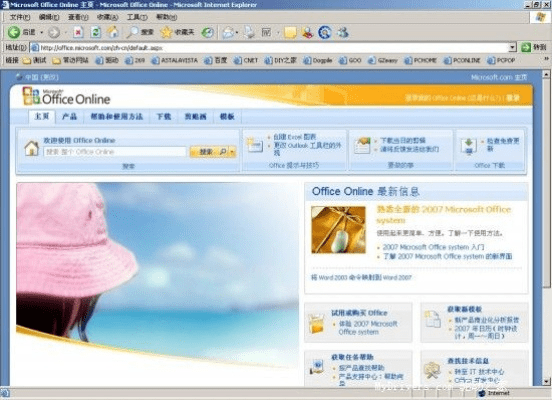552x400 pixels.
Task: Switch to the 剪贴画 tab
Action: 195,117
